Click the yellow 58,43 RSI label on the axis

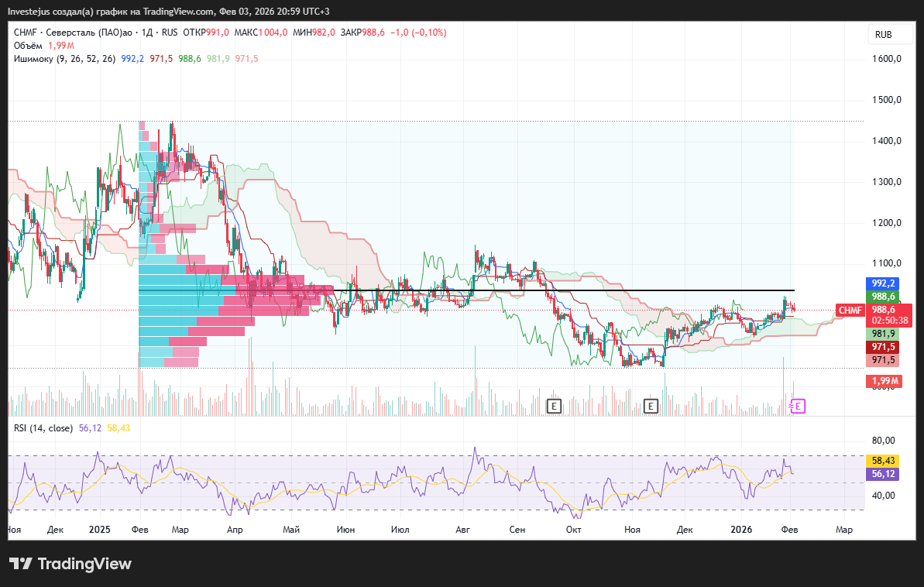[x=881, y=460]
